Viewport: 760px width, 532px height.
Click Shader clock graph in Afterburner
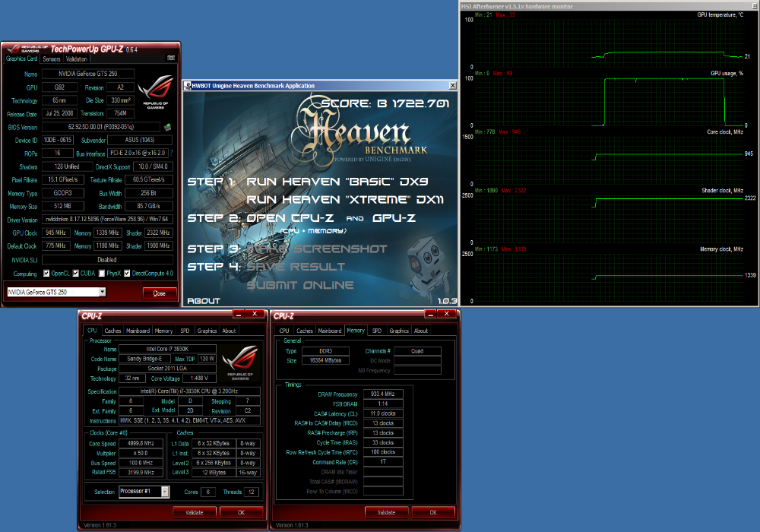pos(609,219)
